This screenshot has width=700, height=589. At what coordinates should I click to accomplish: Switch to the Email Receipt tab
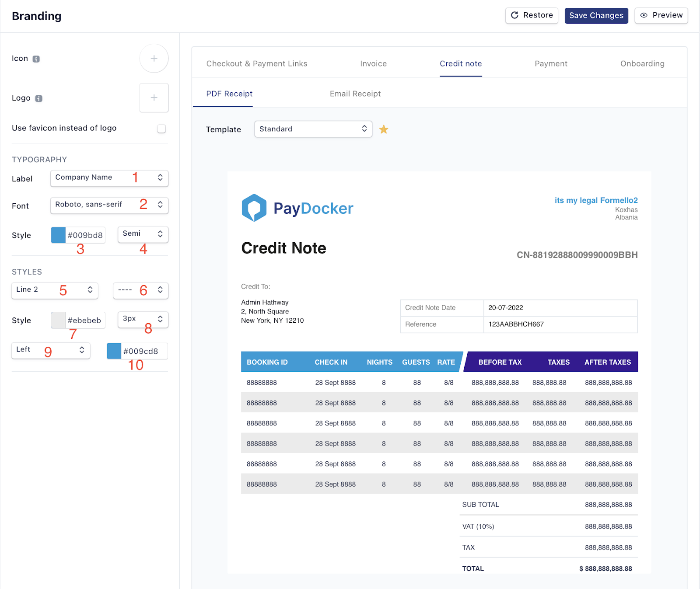click(355, 94)
